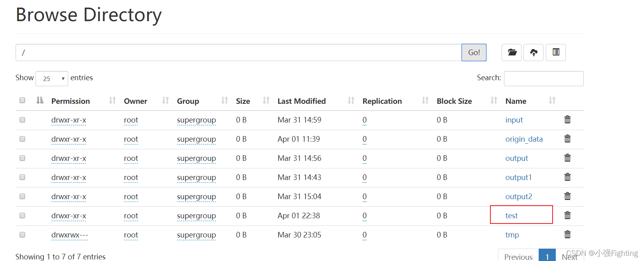The width and height of the screenshot is (644, 261).
Task: Click tmp permission drwxrwx---
Action: [x=69, y=235]
